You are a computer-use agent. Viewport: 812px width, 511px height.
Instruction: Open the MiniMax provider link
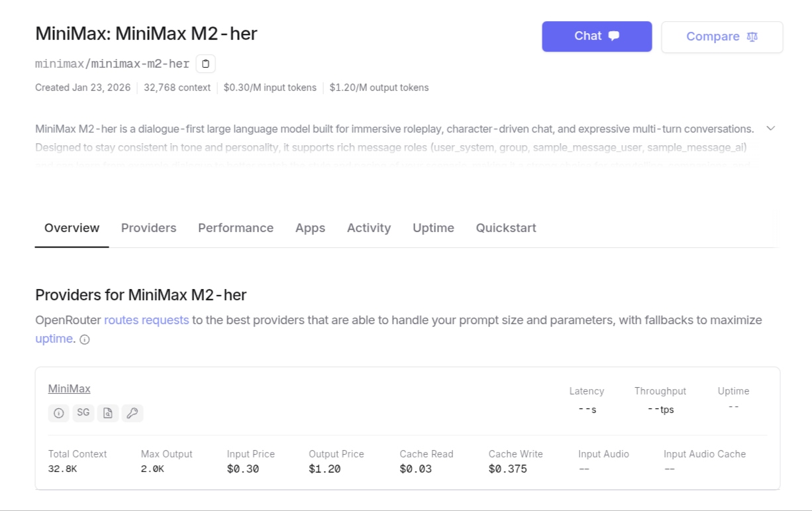point(70,388)
